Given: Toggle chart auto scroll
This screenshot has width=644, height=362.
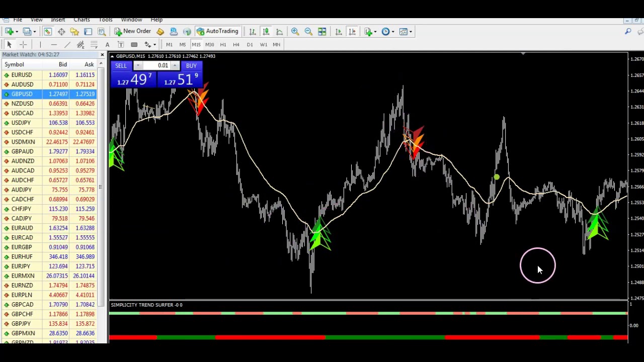Looking at the screenshot, I should point(339,32).
